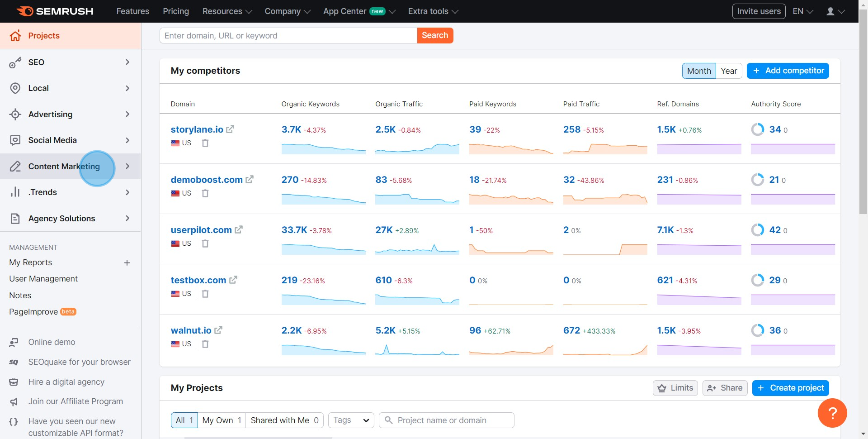Image resolution: width=868 pixels, height=439 pixels.
Task: Click the orange Search button
Action: point(435,35)
